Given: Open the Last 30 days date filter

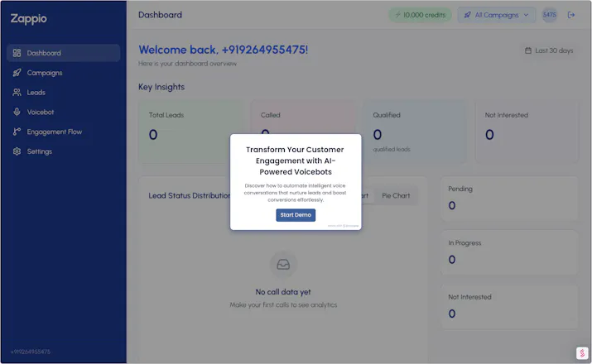Looking at the screenshot, I should click(549, 50).
